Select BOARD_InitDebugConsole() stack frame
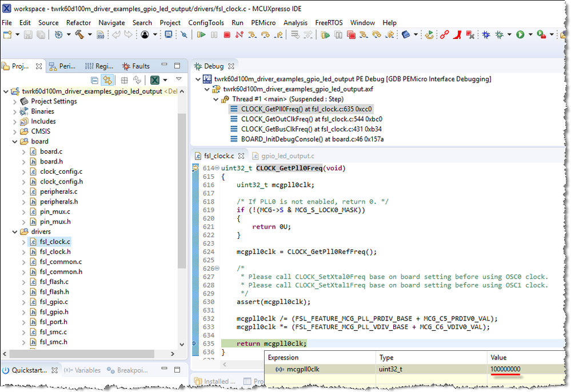This screenshot has width=571, height=392. pyautogui.click(x=307, y=139)
